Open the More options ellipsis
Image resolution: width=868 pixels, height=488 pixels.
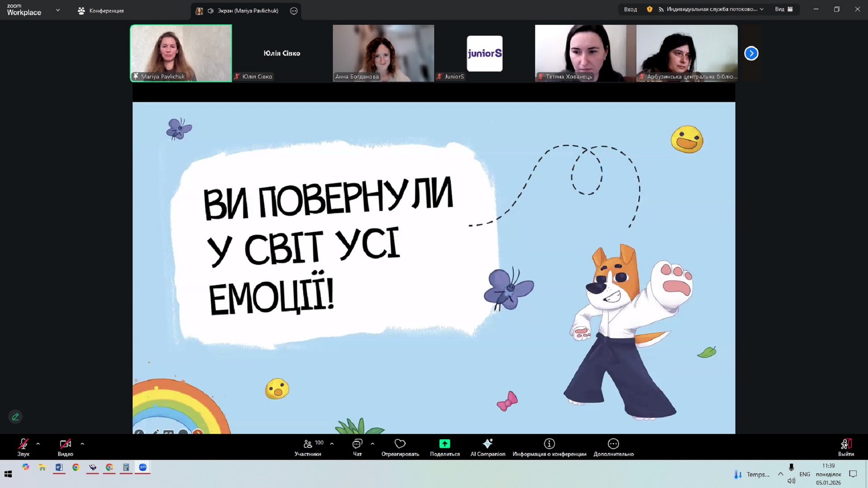point(613,444)
